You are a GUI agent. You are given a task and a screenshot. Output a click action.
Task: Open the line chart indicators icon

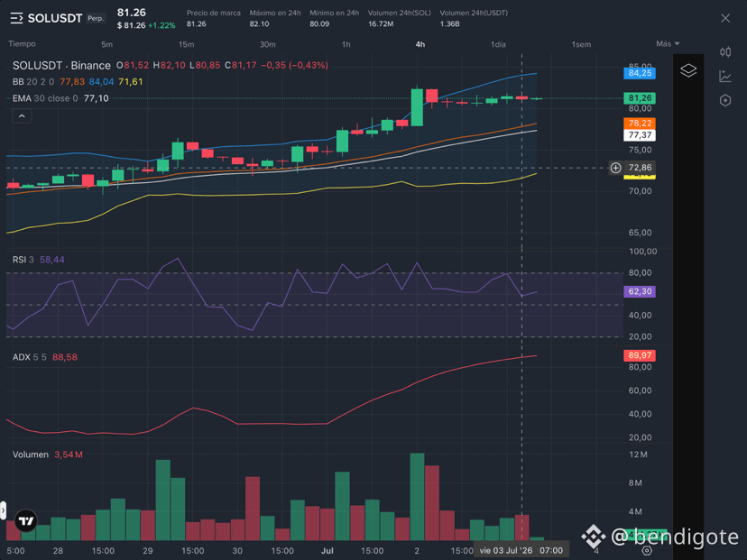point(725,76)
